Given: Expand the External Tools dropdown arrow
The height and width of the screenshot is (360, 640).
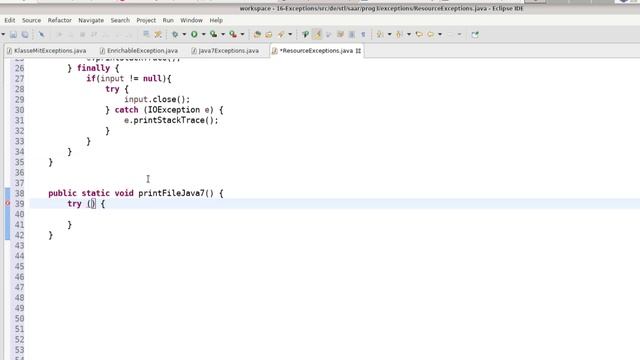Looking at the screenshot, I should (242, 35).
